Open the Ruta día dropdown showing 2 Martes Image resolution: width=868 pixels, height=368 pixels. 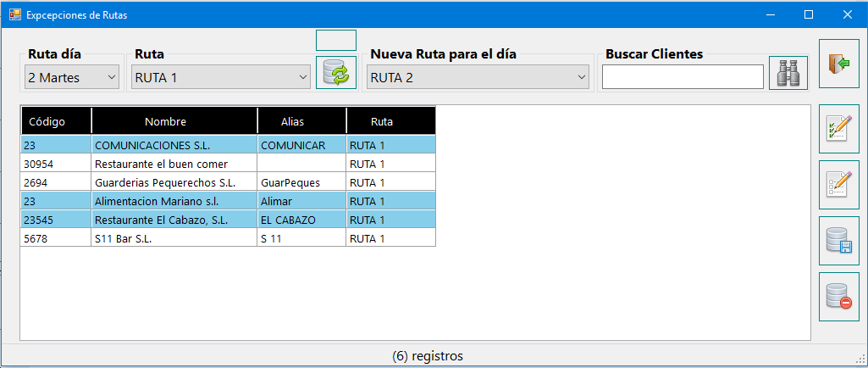tap(72, 77)
